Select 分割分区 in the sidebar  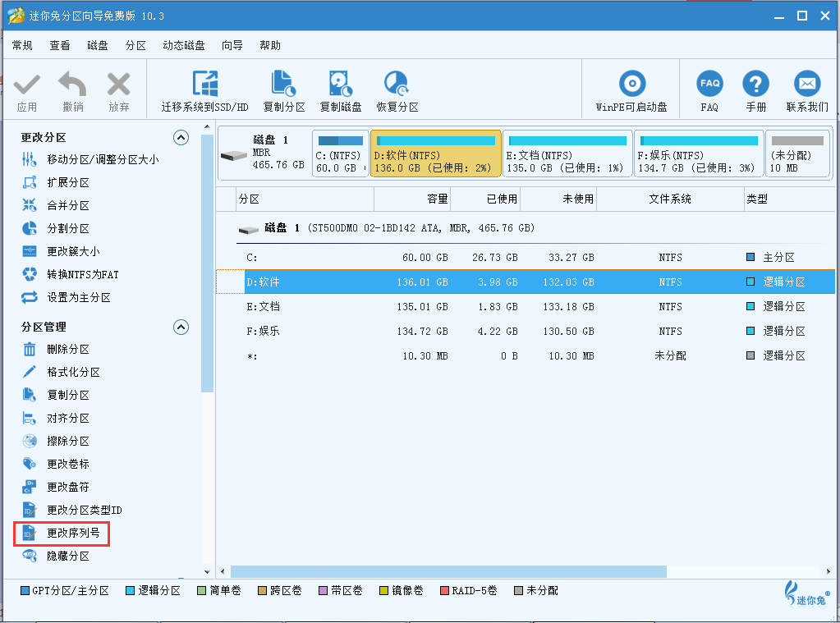tap(55, 229)
